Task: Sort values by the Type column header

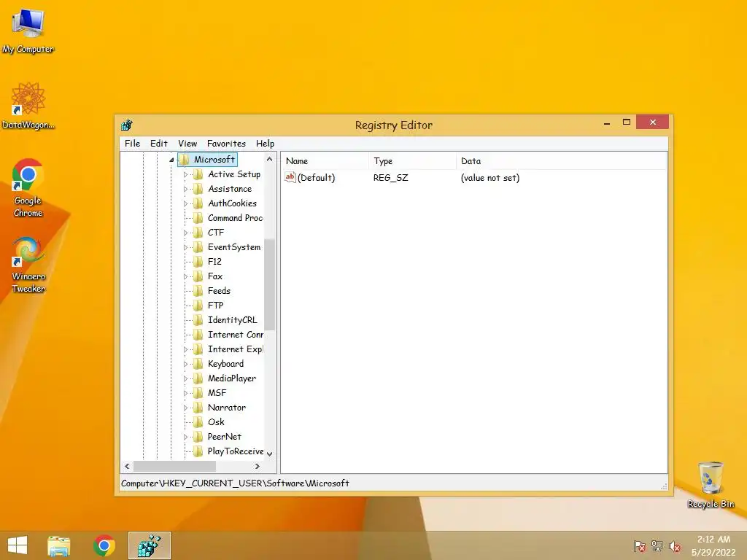Action: tap(412, 161)
